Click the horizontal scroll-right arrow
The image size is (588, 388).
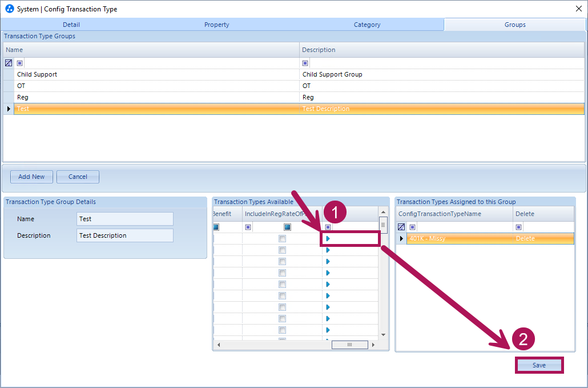(x=373, y=345)
